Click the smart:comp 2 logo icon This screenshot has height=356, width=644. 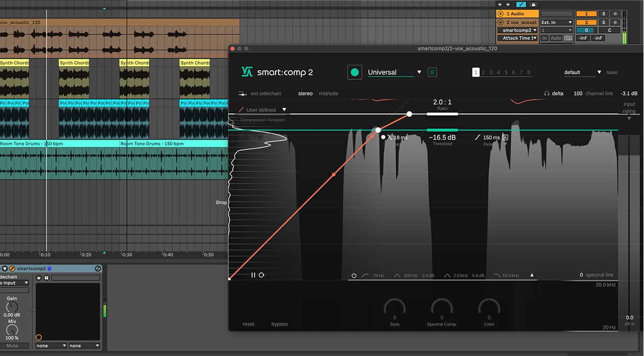(x=247, y=72)
